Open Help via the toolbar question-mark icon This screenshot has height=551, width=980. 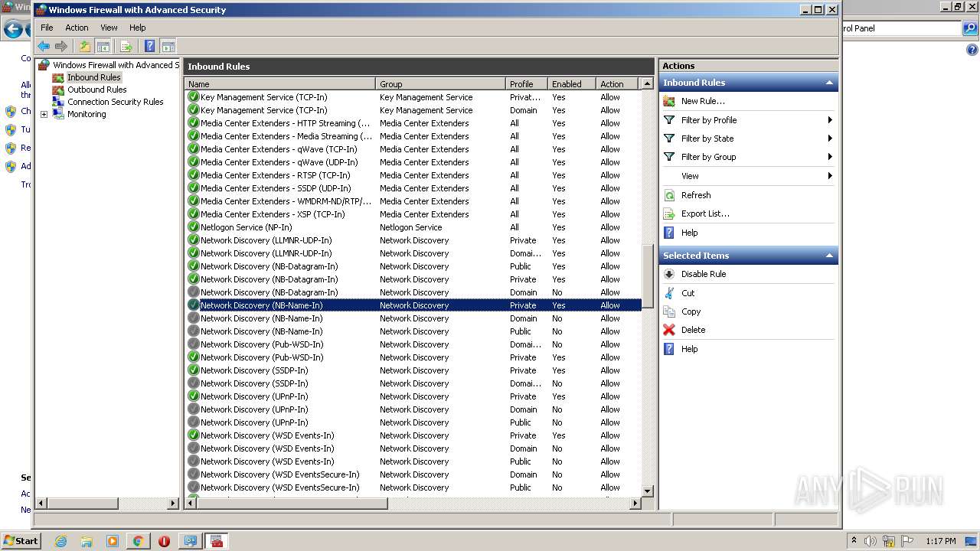point(150,47)
